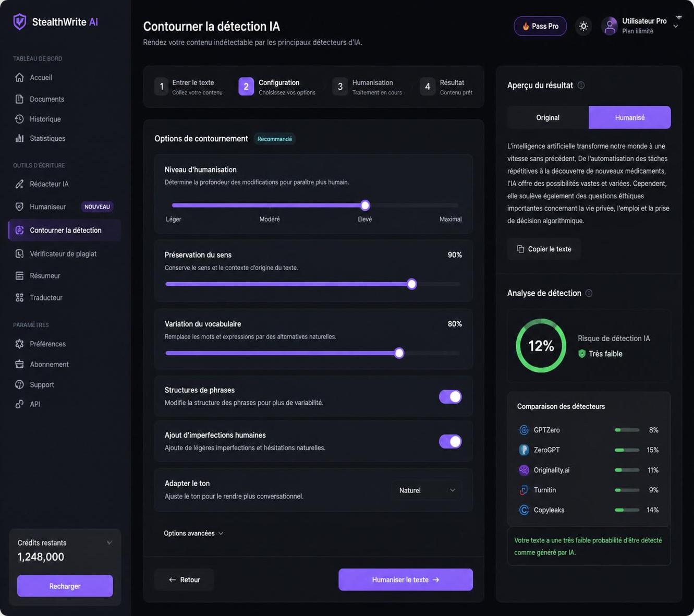The height and width of the screenshot is (616, 694).
Task: Click the Humaniser le texte button
Action: click(x=406, y=579)
